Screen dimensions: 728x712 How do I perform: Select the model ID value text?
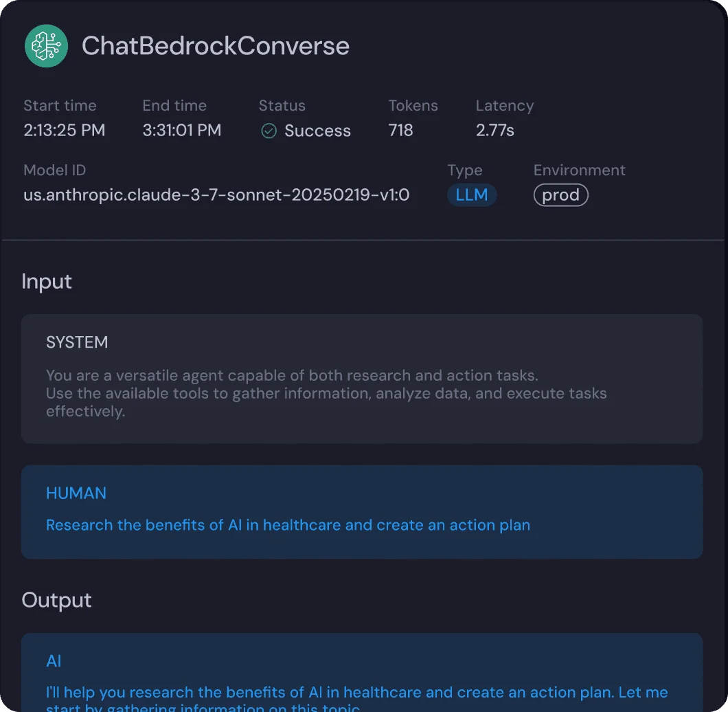coord(216,195)
